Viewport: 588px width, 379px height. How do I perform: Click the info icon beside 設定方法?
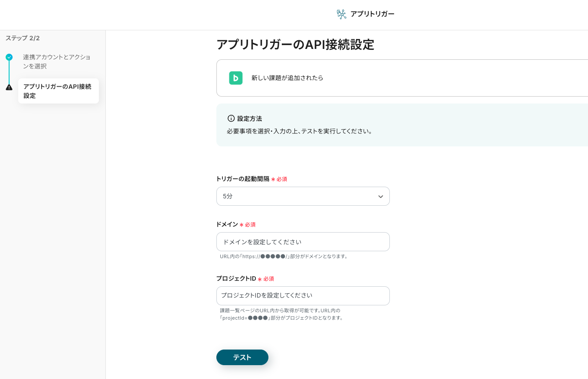(231, 119)
